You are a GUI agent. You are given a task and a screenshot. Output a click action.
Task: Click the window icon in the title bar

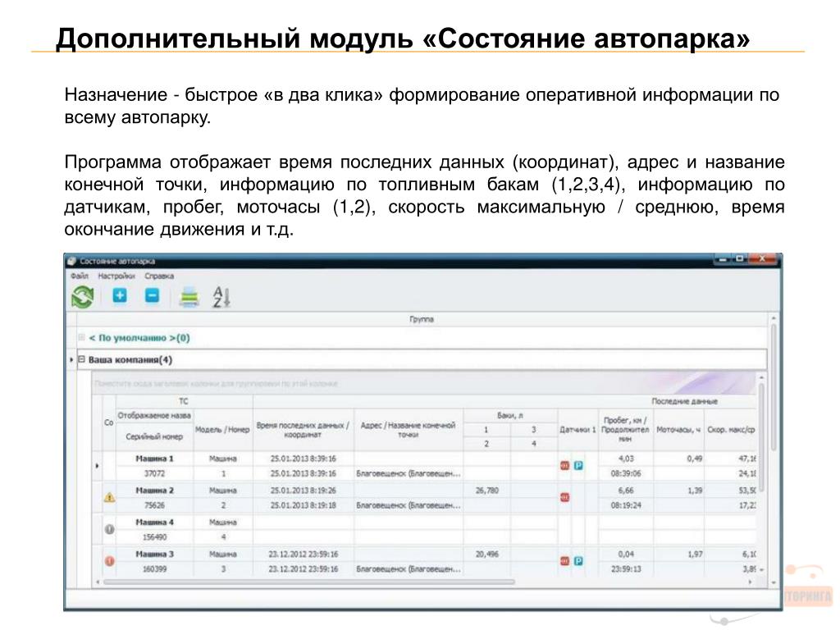coord(72,261)
